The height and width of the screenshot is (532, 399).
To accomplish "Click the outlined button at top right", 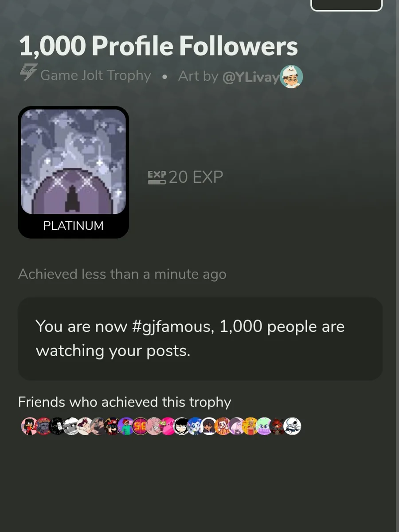I will point(346,5).
